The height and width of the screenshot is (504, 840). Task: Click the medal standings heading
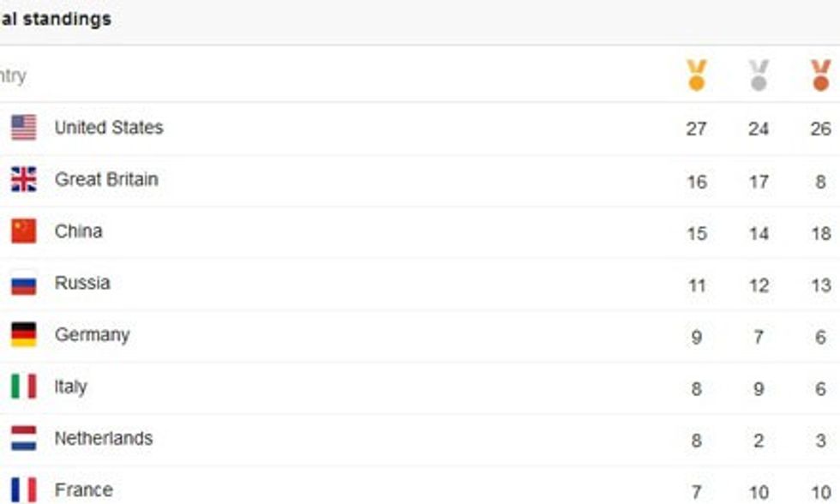coord(56,19)
